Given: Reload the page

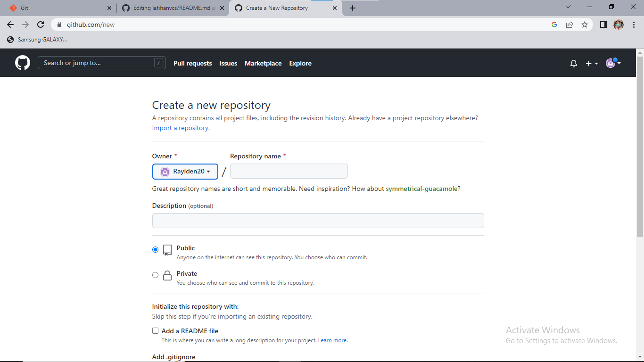Looking at the screenshot, I should (x=41, y=25).
